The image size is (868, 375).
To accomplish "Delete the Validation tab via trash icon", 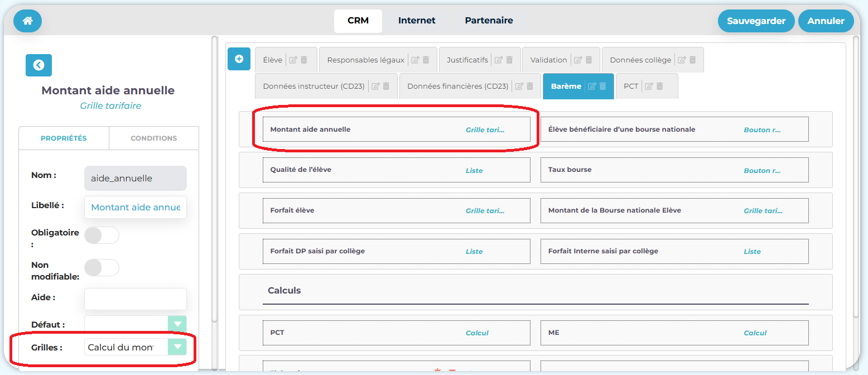I will (x=589, y=60).
